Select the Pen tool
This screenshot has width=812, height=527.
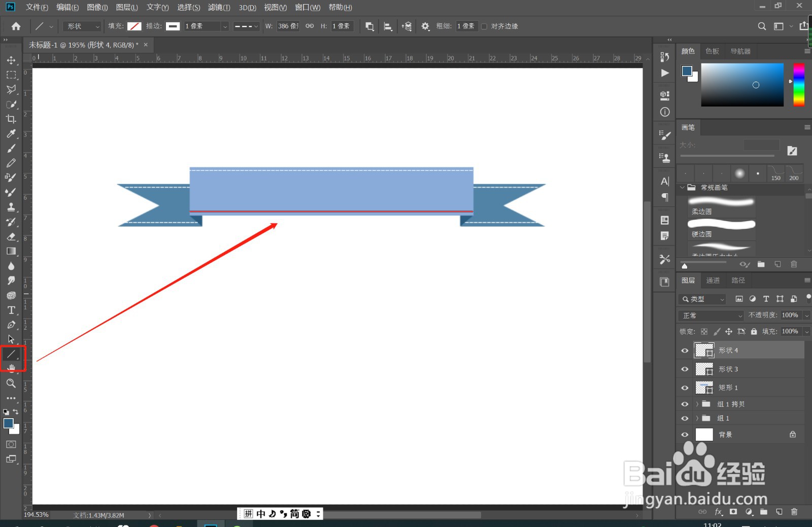pos(11,325)
